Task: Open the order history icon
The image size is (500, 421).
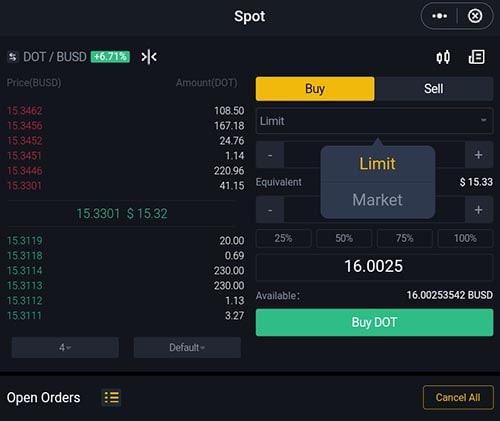Action: pos(477,57)
